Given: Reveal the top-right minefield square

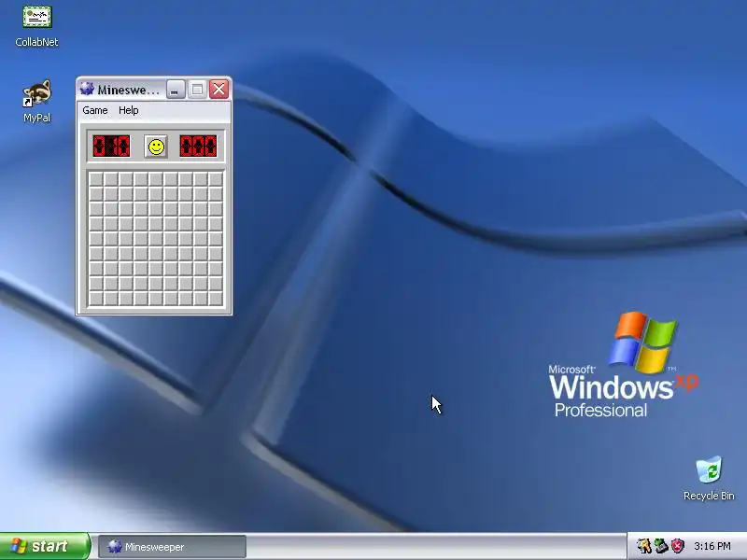Looking at the screenshot, I should (216, 179).
